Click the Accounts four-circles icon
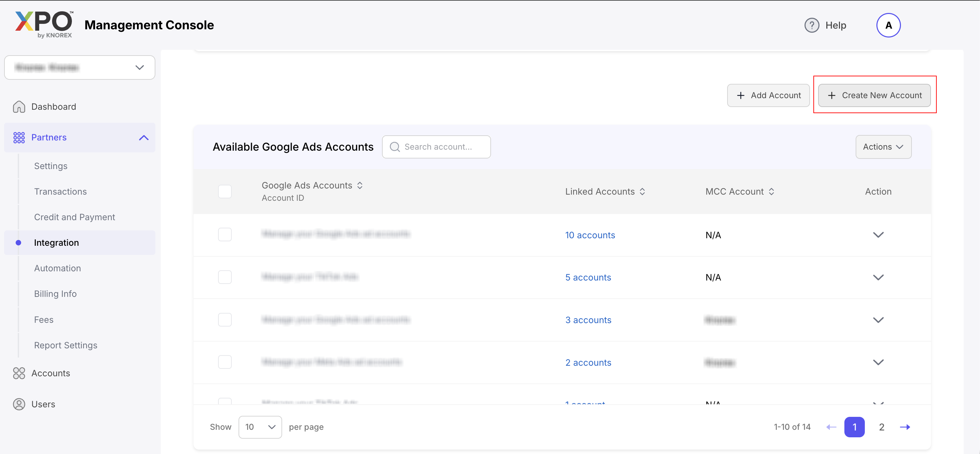Image resolution: width=980 pixels, height=454 pixels. coord(19,373)
